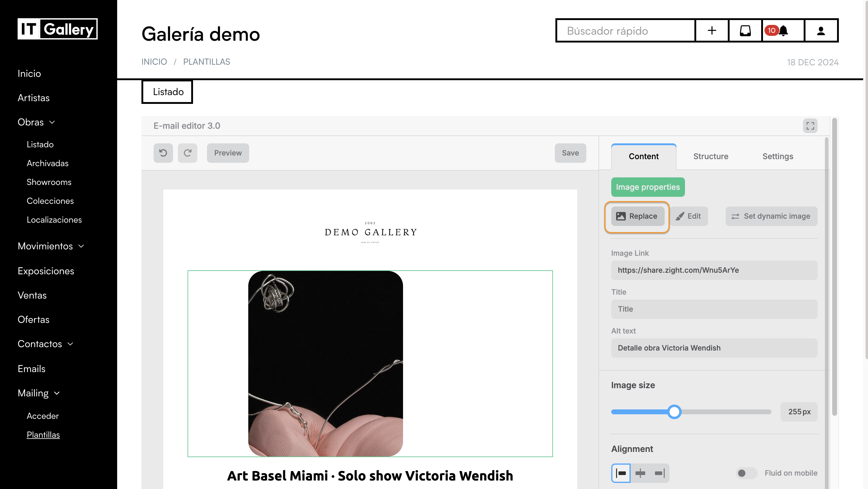This screenshot has width=868, height=489.
Task: Click the Replace image button
Action: pos(638,216)
